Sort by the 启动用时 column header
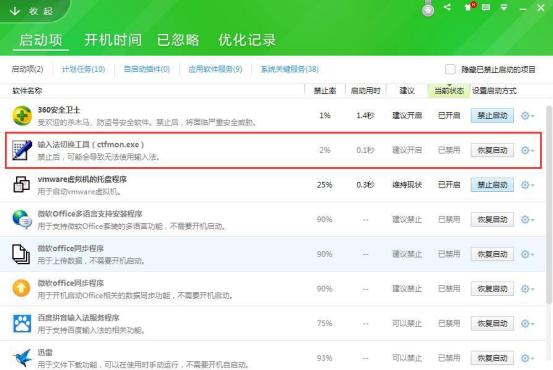 pyautogui.click(x=365, y=91)
